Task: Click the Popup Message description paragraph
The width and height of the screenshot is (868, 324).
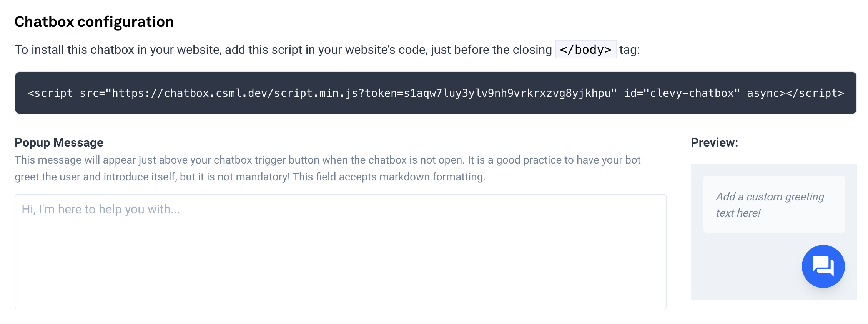Action: coord(328,160)
